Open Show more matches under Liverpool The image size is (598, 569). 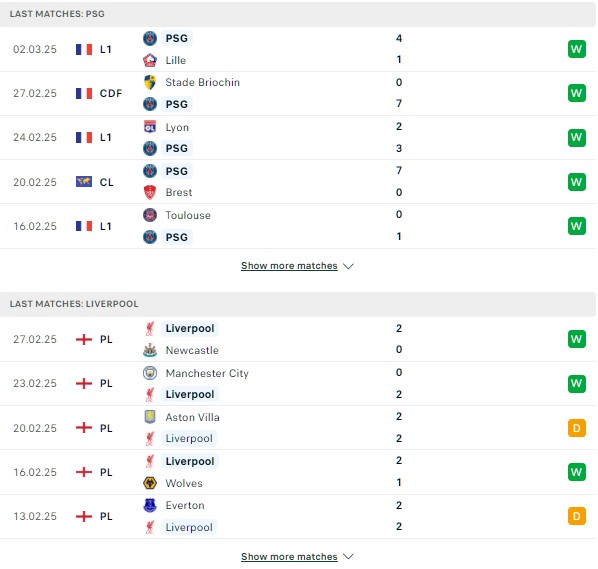click(x=289, y=557)
